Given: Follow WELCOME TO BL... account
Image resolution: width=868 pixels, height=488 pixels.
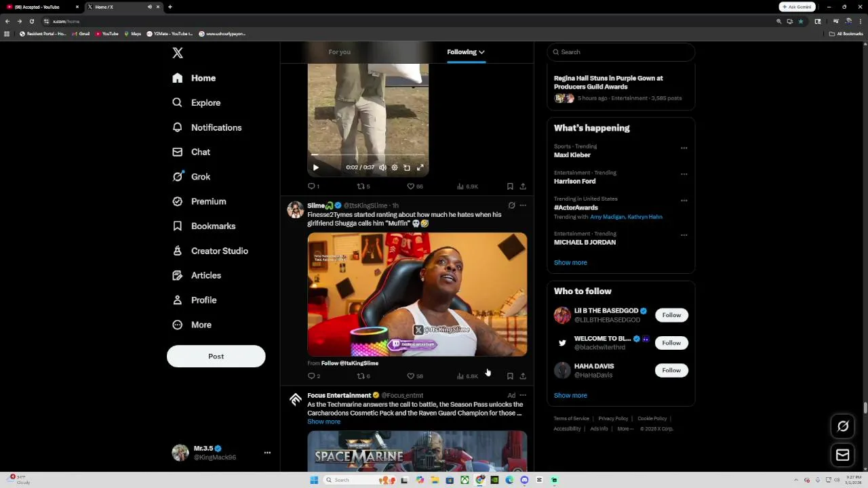Looking at the screenshot, I should click(671, 343).
